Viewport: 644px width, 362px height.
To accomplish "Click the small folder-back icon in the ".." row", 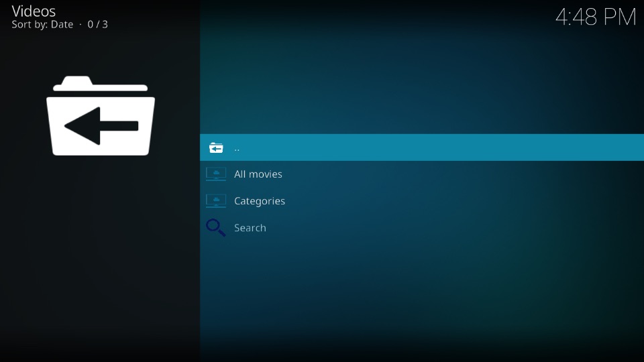I will 216,147.
